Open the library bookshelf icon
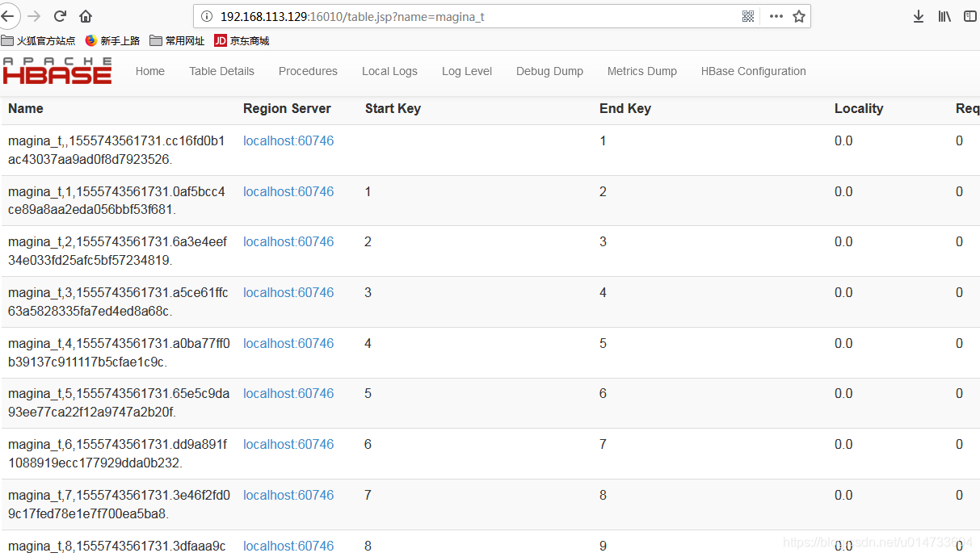 coord(944,16)
